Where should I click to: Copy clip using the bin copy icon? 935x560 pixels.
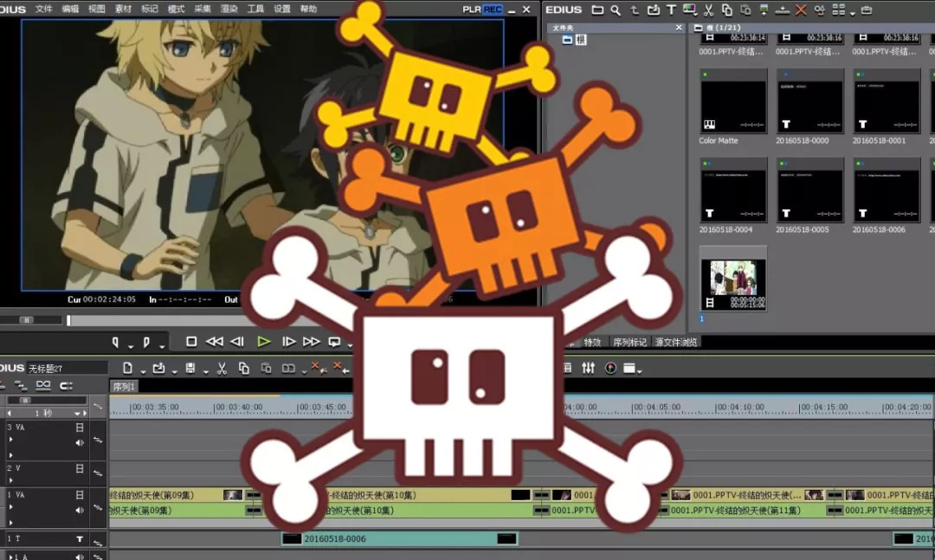coord(727,10)
